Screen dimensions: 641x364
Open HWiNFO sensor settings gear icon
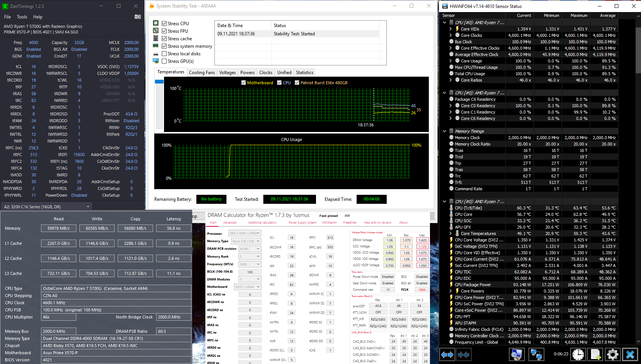[x=612, y=354]
